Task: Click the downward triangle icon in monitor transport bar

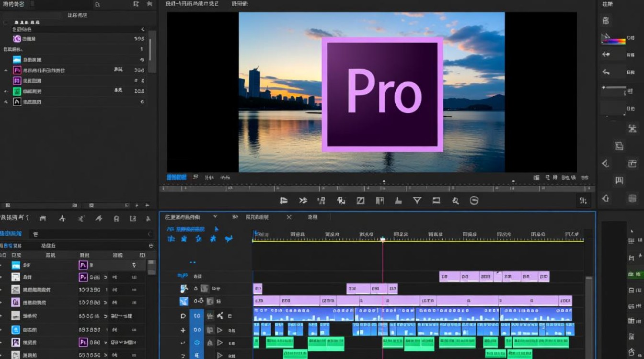Action: pos(417,201)
